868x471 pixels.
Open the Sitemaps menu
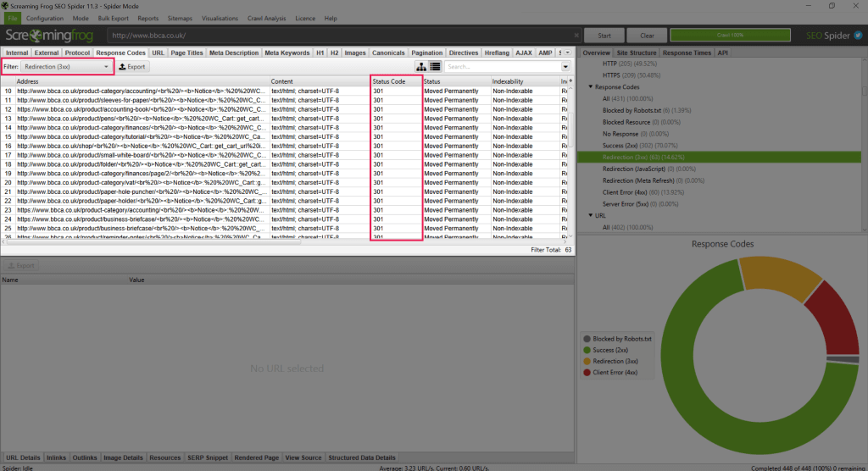click(x=180, y=19)
